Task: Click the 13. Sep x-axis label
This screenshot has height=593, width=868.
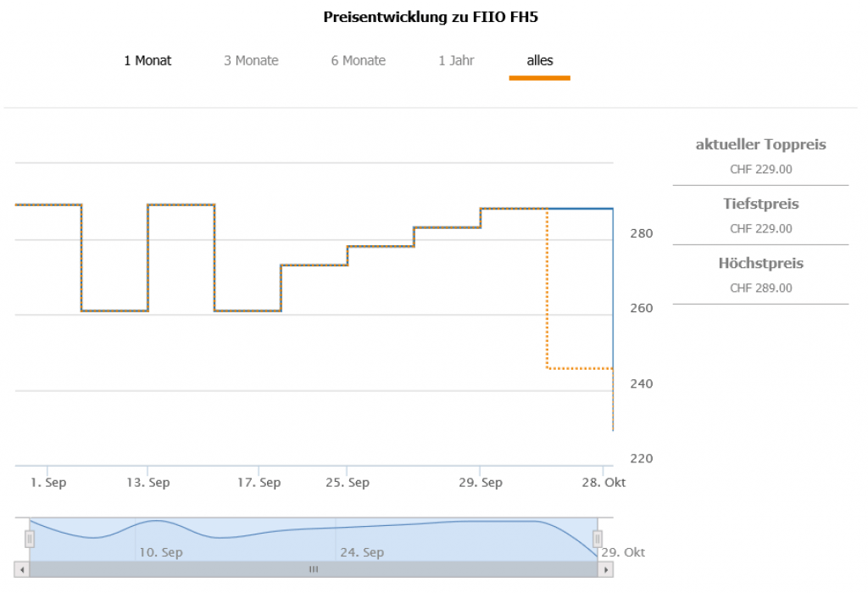Action: click(147, 483)
